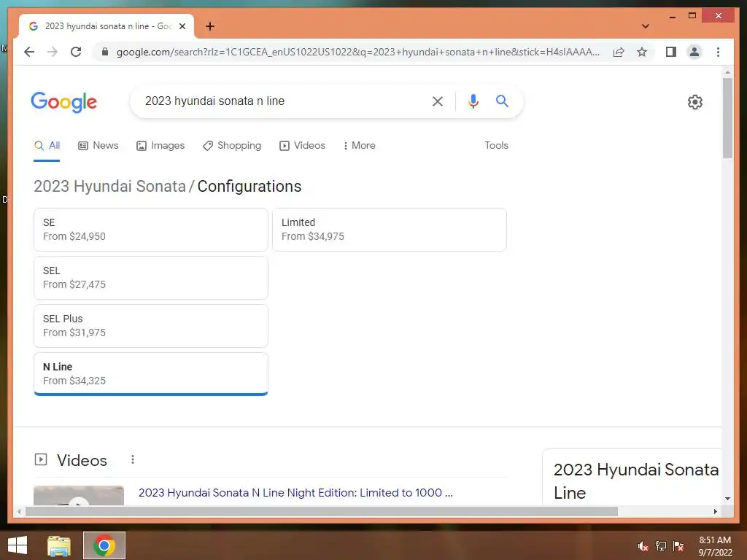Open Google quick settings gear

click(x=694, y=102)
